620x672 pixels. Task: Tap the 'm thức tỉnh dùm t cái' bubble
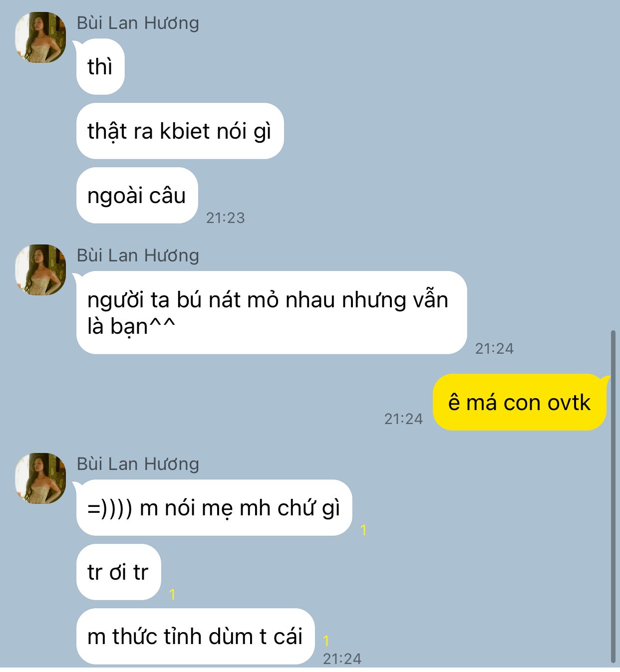coord(195,637)
